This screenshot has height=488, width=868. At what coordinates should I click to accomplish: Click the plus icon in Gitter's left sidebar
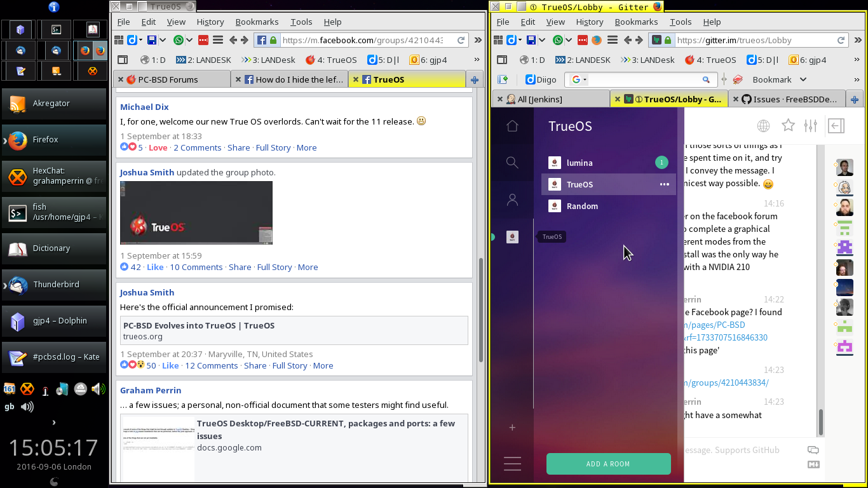coord(512,428)
